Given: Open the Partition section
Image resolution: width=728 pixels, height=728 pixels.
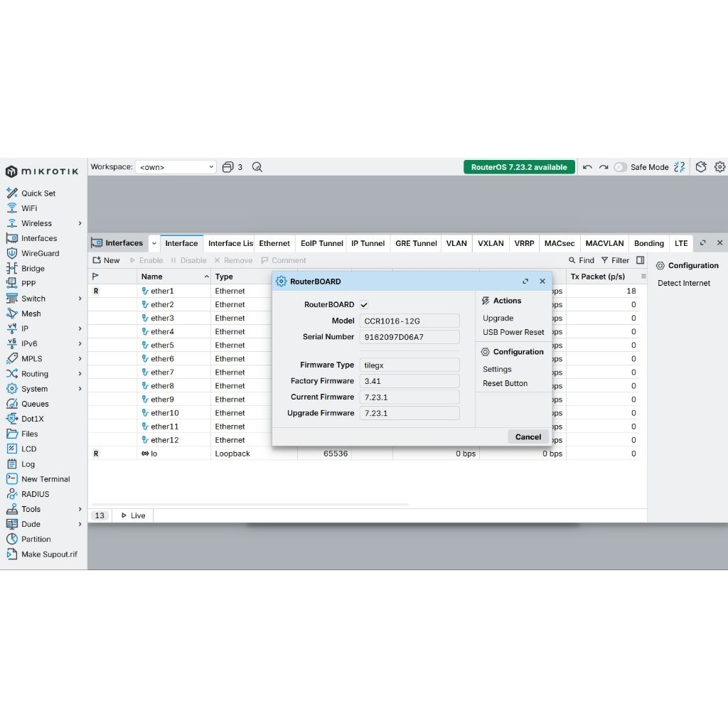Looking at the screenshot, I should 36,539.
